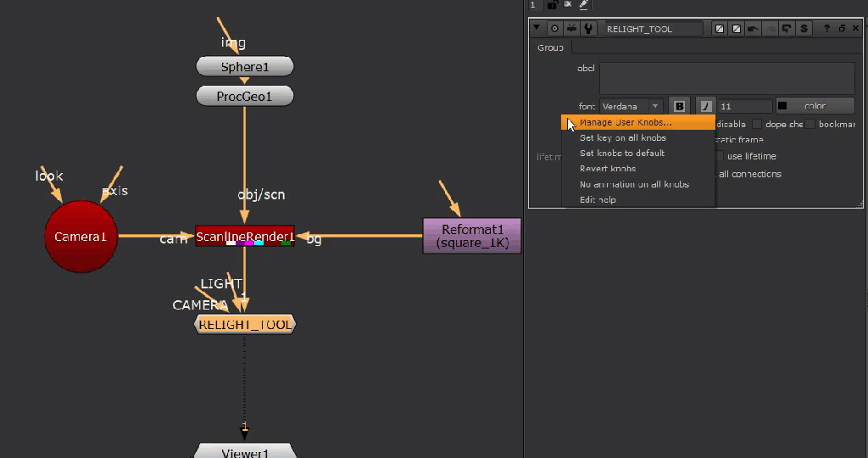Viewport: 868px width, 458px height.
Task: Open the Verdana font dropdown
Action: tap(632, 106)
